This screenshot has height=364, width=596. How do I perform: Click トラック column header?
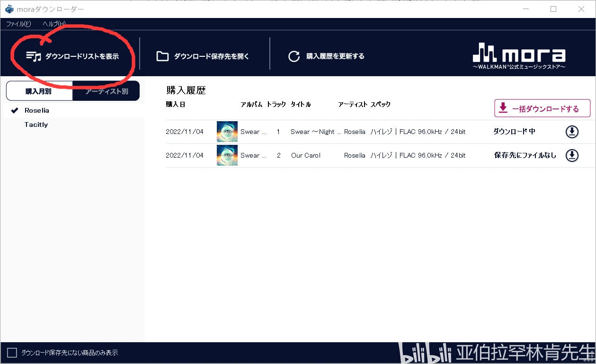coord(276,104)
